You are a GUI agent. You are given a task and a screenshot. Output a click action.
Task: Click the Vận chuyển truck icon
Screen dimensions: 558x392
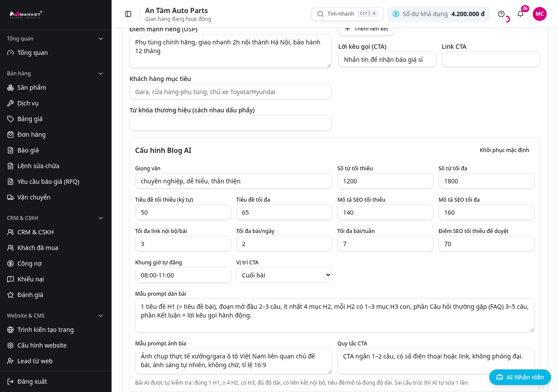[10, 197]
